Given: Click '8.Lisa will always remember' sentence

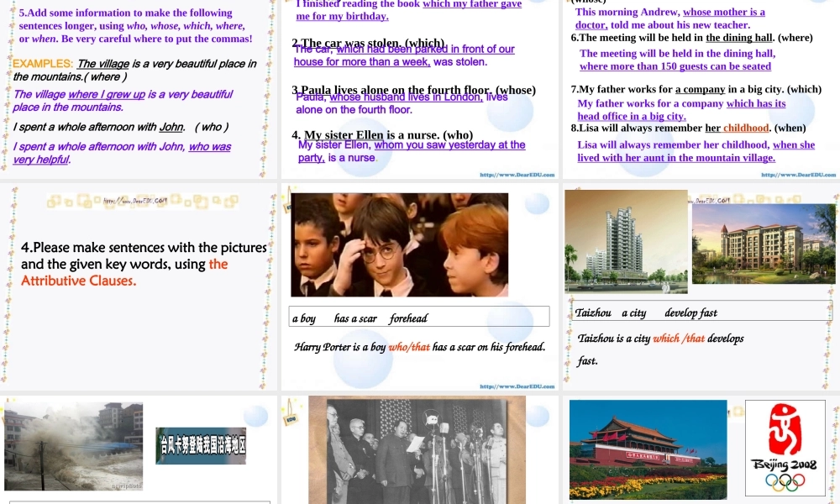Looking at the screenshot, I should [689, 128].
